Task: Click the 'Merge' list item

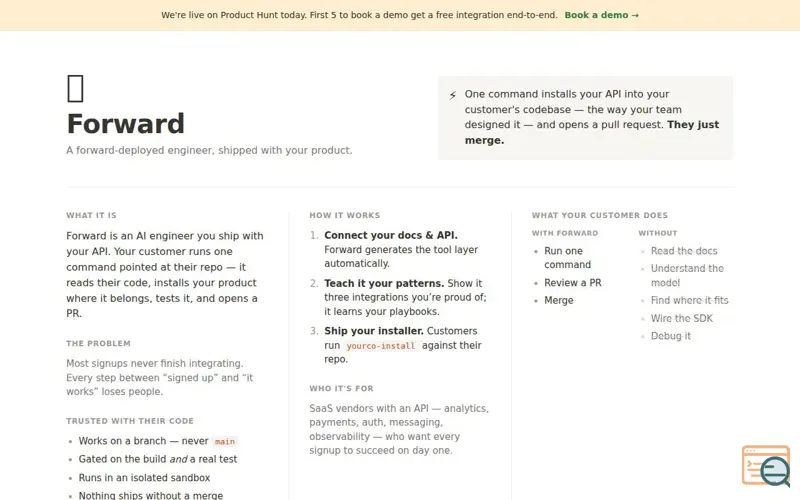Action: (559, 301)
